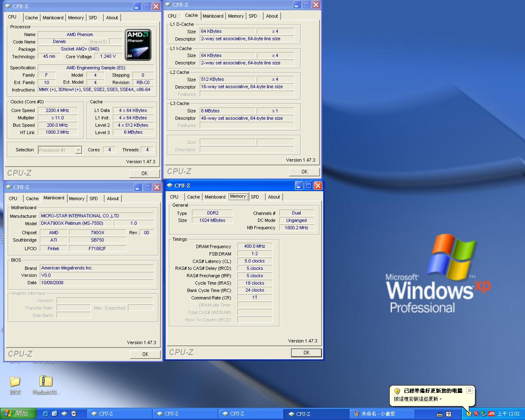Click the title bar icon of the Cache-tab CPU-Z window
The width and height of the screenshot is (525, 420).
tap(168, 5)
